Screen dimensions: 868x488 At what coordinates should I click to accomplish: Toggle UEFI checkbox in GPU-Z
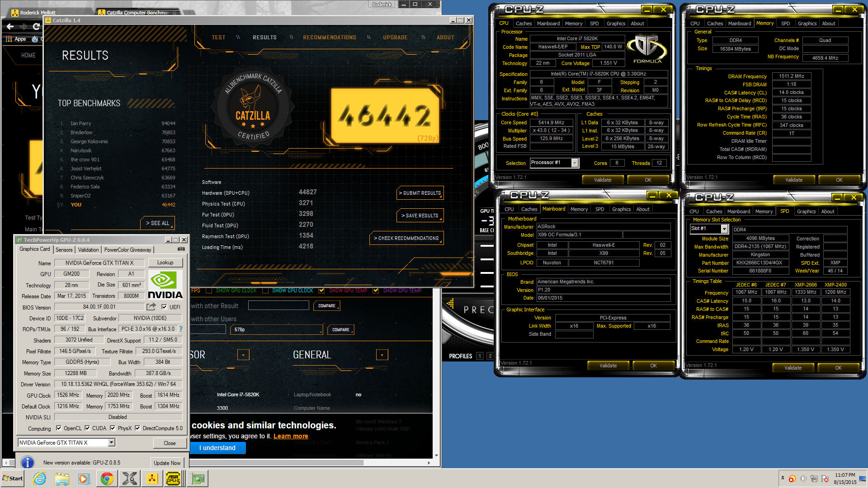164,307
